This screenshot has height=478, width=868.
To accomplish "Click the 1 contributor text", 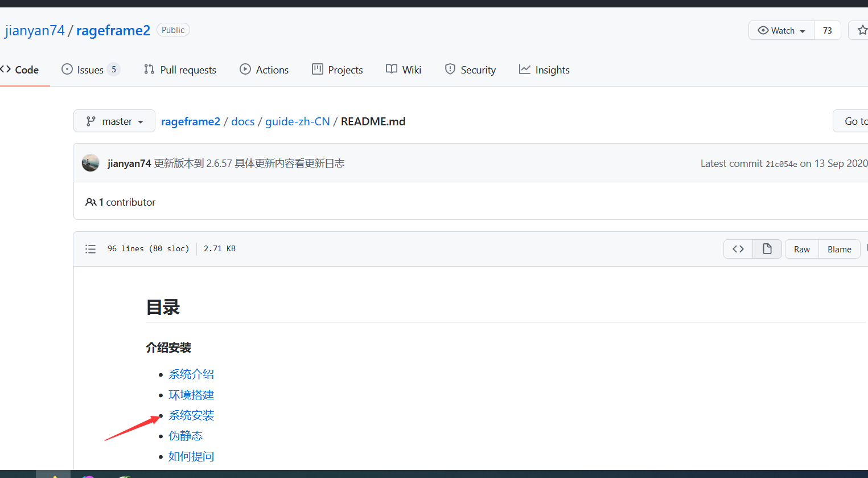I will (x=127, y=202).
